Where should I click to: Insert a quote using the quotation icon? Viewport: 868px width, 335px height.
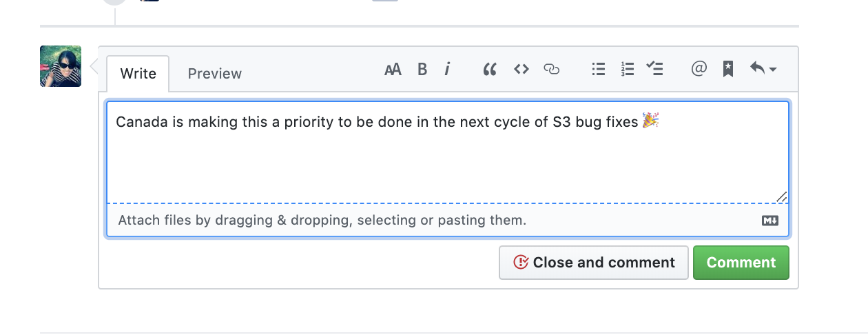(x=490, y=69)
